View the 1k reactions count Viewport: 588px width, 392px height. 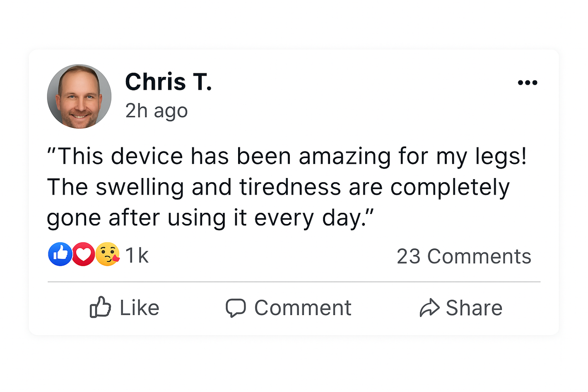pyautogui.click(x=137, y=255)
